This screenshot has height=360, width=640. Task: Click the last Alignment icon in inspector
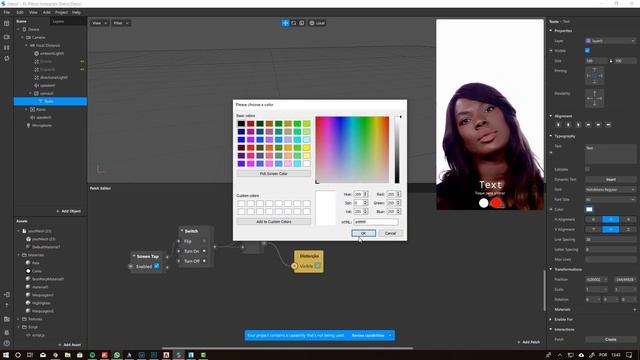(x=608, y=125)
